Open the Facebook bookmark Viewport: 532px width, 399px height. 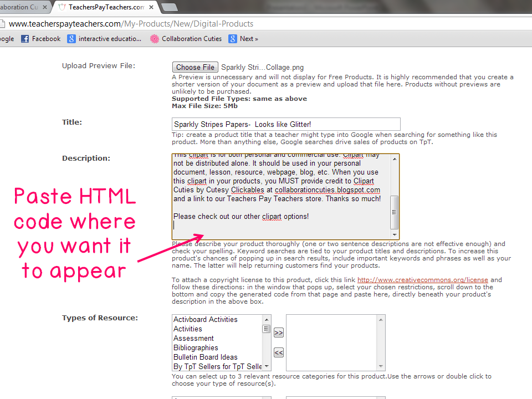coord(40,38)
